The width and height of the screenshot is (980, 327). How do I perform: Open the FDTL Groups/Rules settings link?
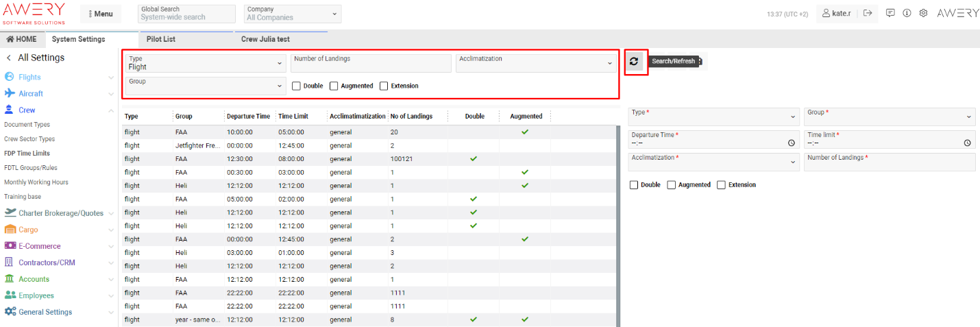pyautogui.click(x=32, y=168)
